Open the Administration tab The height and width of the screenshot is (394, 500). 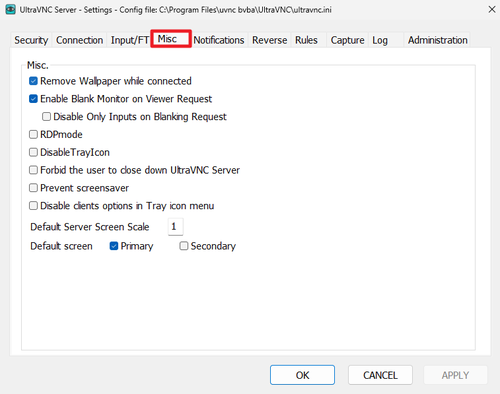tap(438, 40)
